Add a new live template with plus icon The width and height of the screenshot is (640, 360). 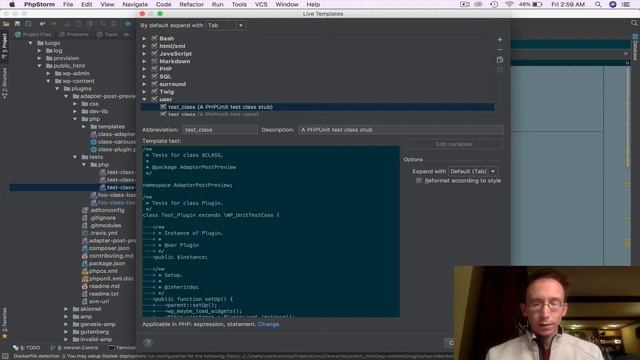pyautogui.click(x=500, y=40)
